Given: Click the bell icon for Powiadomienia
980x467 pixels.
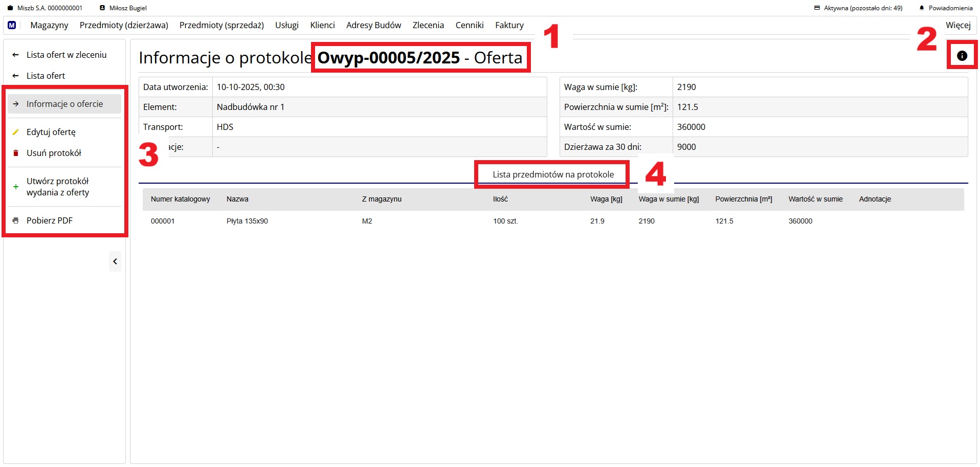Looking at the screenshot, I should pyautogui.click(x=922, y=8).
